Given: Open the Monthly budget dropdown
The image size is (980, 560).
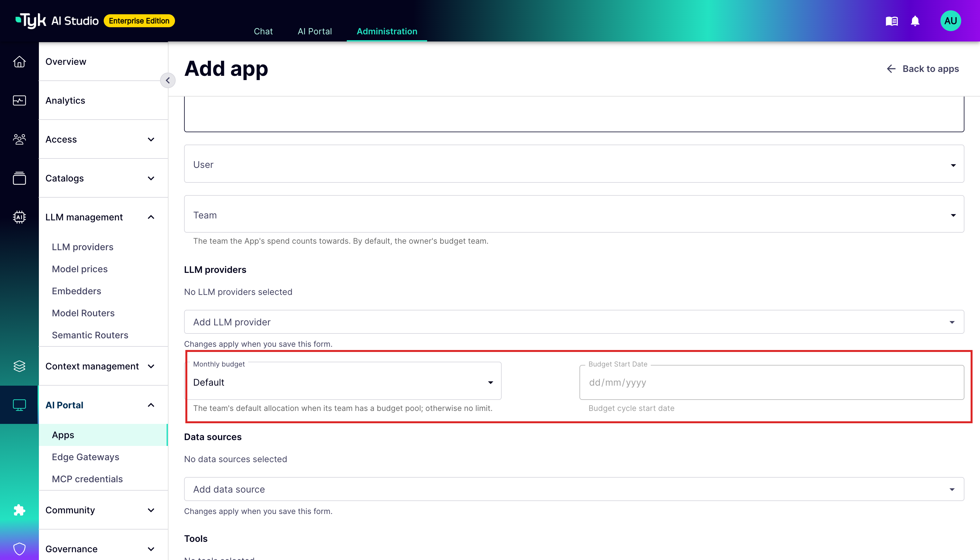Looking at the screenshot, I should pyautogui.click(x=343, y=381).
